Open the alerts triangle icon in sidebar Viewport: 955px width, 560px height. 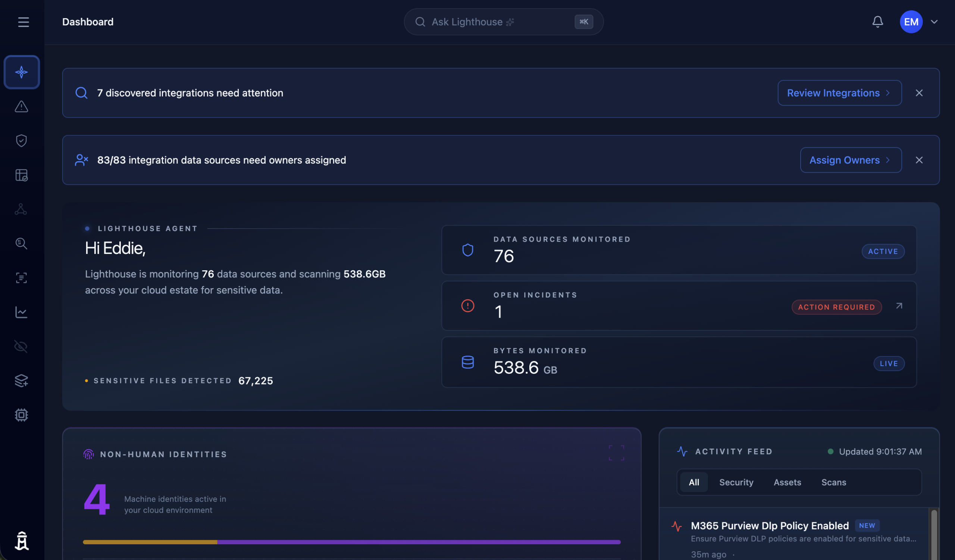[x=21, y=106]
